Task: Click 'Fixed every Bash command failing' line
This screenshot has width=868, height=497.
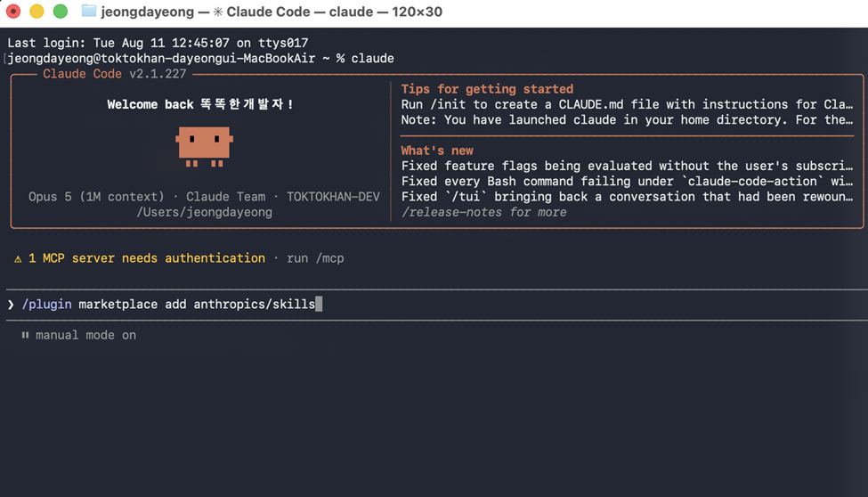Action: (x=628, y=181)
